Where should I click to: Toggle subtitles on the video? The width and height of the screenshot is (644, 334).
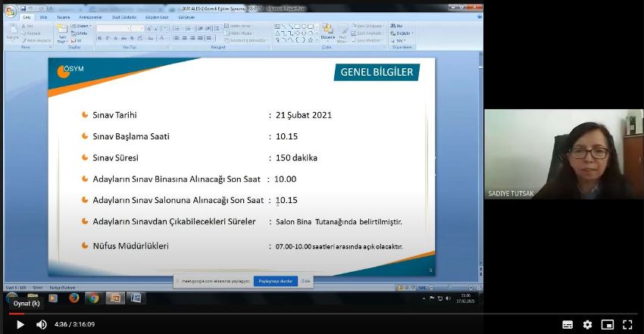567,324
